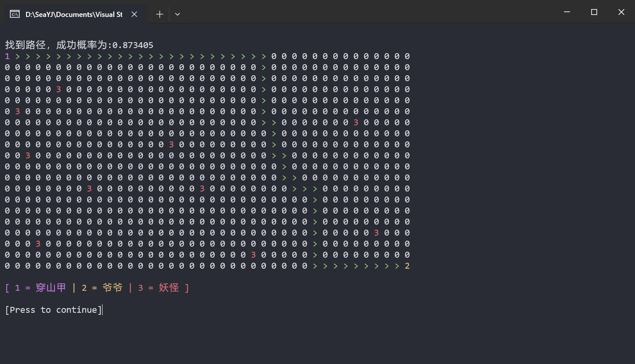
Task: Open a new terminal tab
Action: click(x=160, y=14)
